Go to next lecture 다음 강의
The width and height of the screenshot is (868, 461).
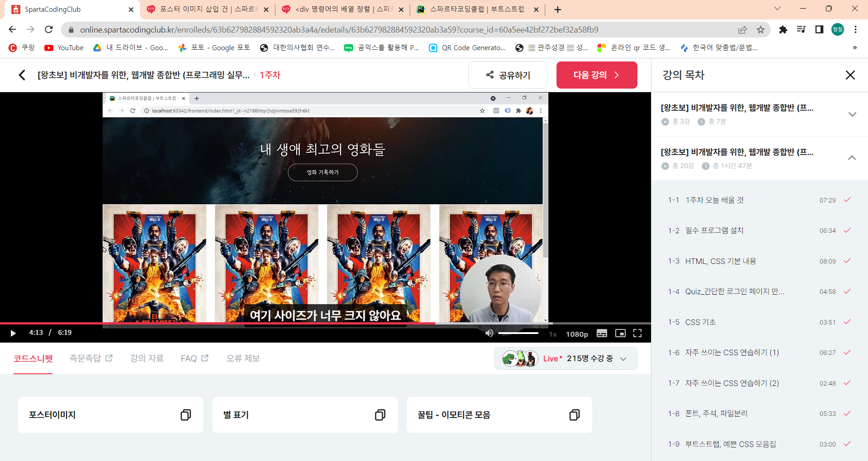pos(597,75)
